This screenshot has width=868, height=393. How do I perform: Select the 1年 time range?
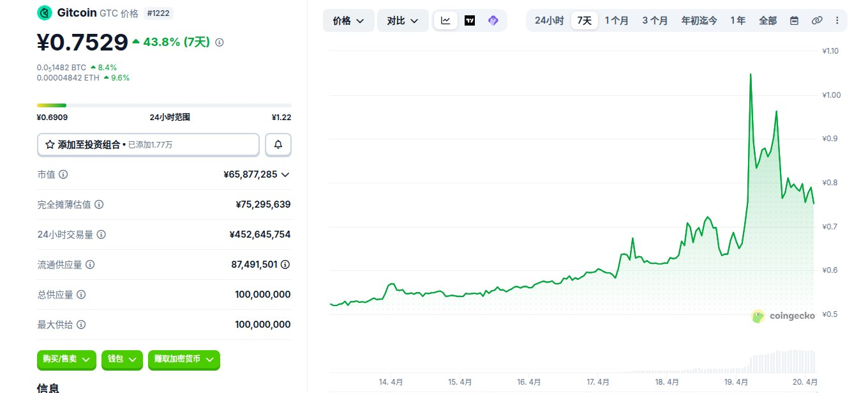tap(738, 20)
